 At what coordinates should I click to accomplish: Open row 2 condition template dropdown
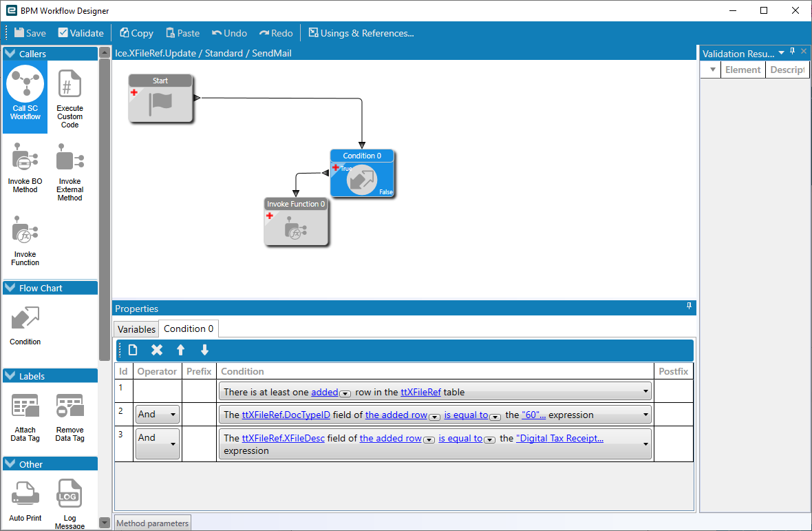point(645,415)
